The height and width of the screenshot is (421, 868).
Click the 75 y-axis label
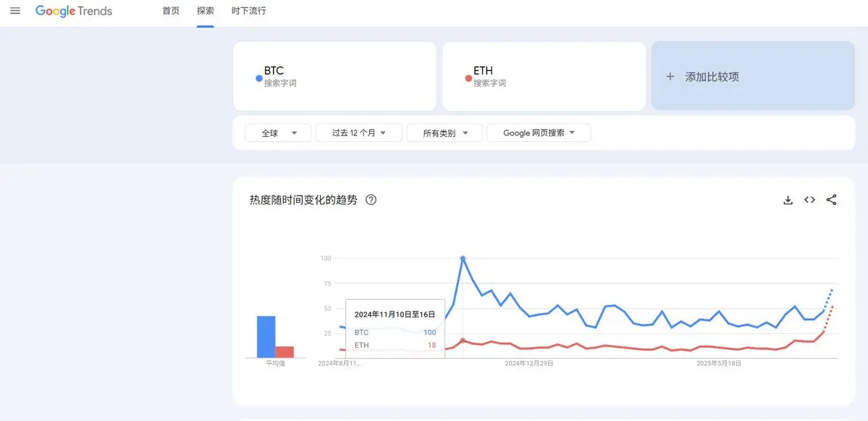[327, 283]
